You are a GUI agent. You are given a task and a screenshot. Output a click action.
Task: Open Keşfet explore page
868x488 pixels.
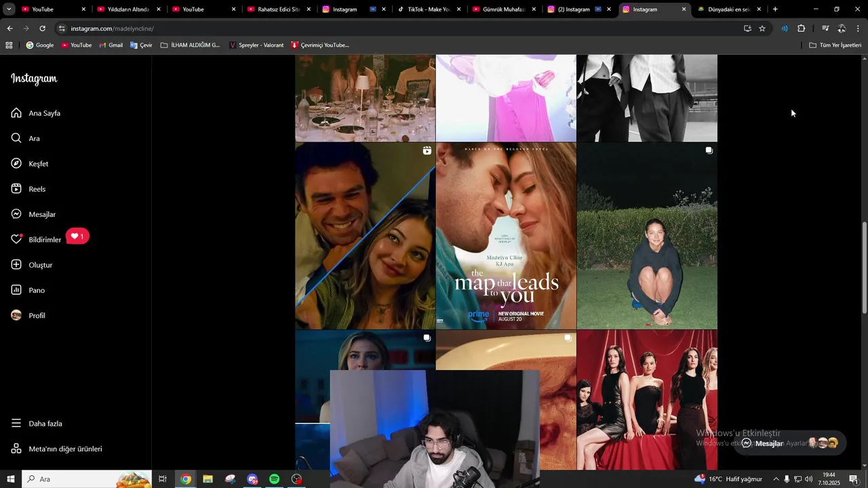(x=30, y=164)
